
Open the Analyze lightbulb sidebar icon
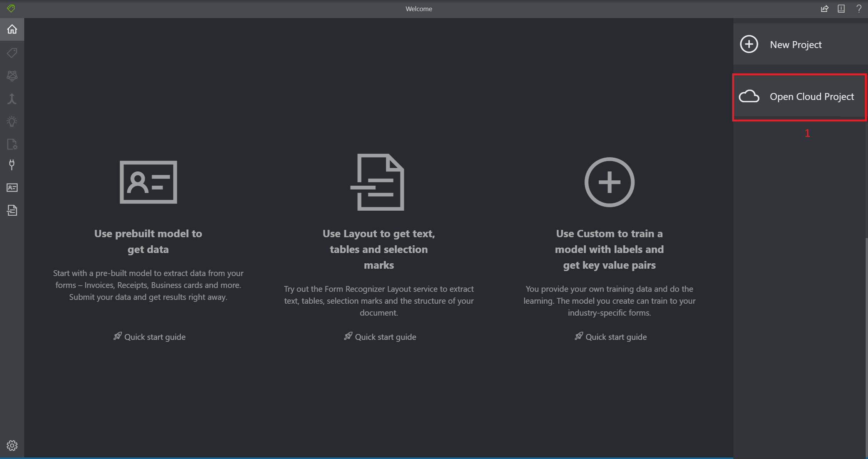click(x=12, y=122)
